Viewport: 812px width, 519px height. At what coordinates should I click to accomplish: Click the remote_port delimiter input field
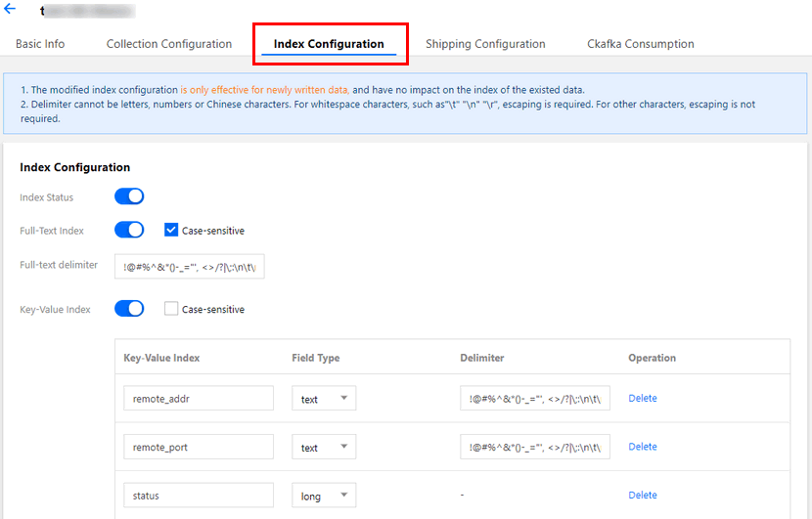pyautogui.click(x=535, y=448)
